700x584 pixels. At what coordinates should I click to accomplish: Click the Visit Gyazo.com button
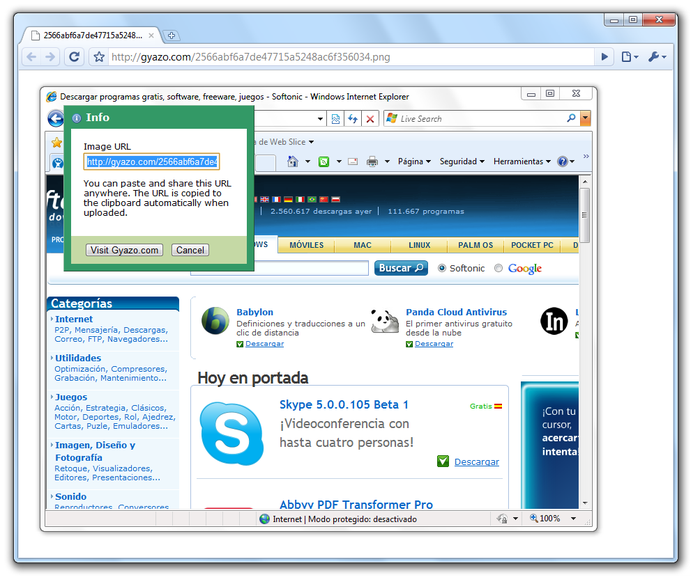124,250
